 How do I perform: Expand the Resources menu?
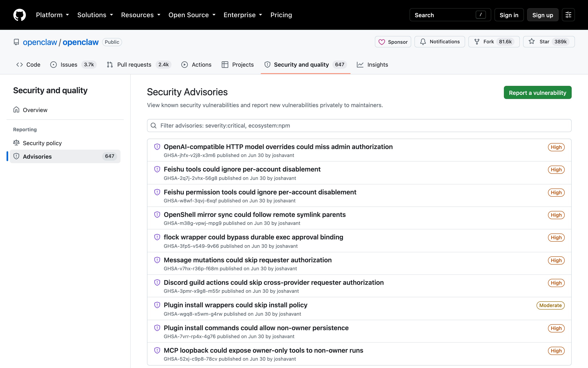click(141, 15)
